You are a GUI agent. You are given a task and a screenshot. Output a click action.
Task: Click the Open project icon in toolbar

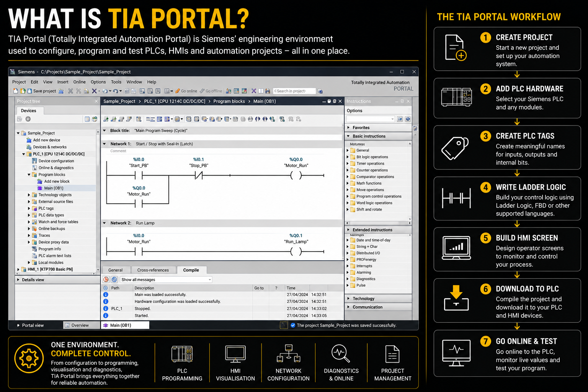coord(23,91)
